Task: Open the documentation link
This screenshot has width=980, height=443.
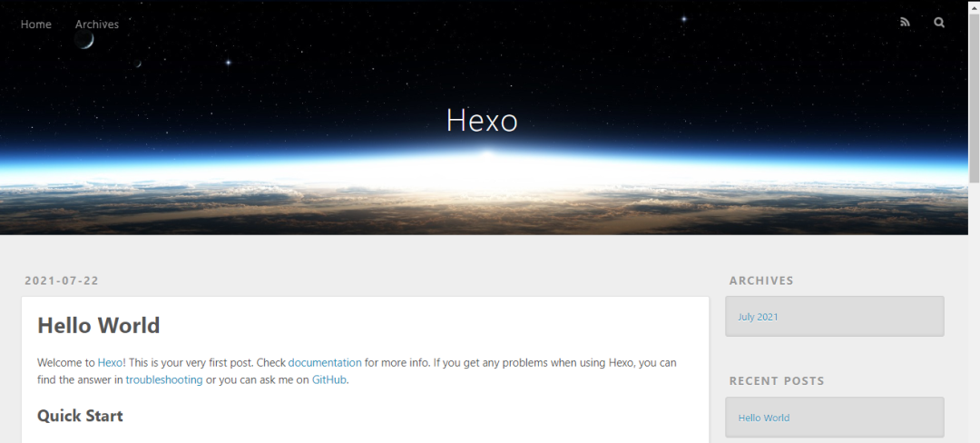Action: (x=325, y=362)
